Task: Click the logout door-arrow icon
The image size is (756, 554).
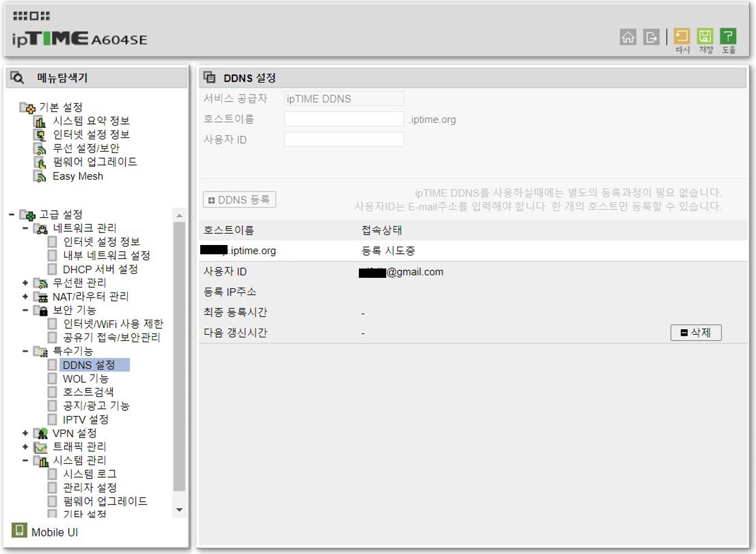Action: coord(651,37)
